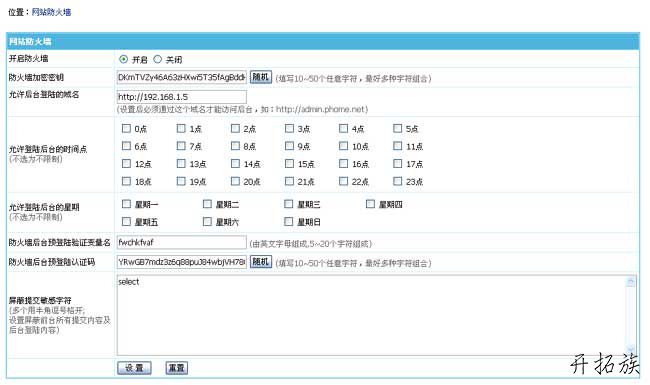Check the 0点 hour checkbox
The height and width of the screenshot is (385, 650).
point(126,128)
